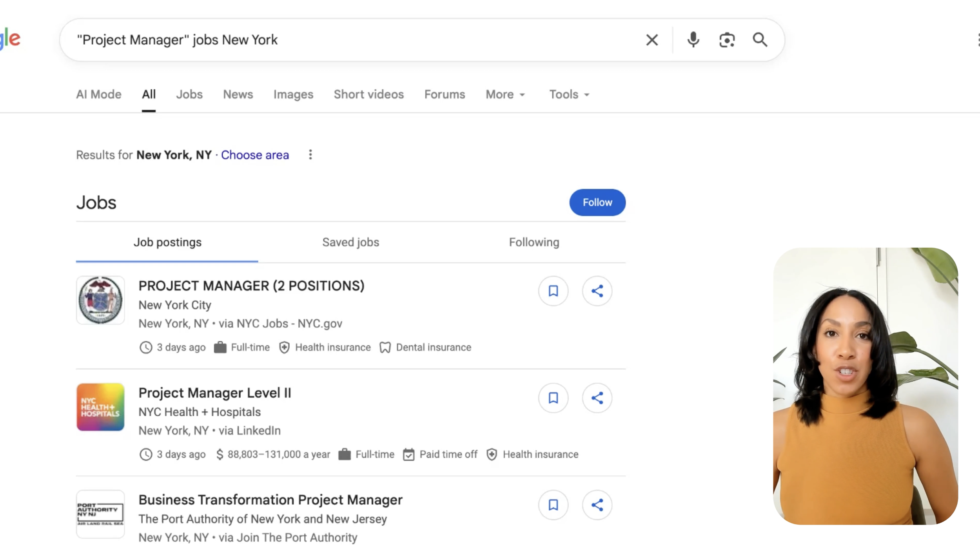Image resolution: width=980 pixels, height=545 pixels.
Task: Select the All results tab
Action: coord(149,94)
